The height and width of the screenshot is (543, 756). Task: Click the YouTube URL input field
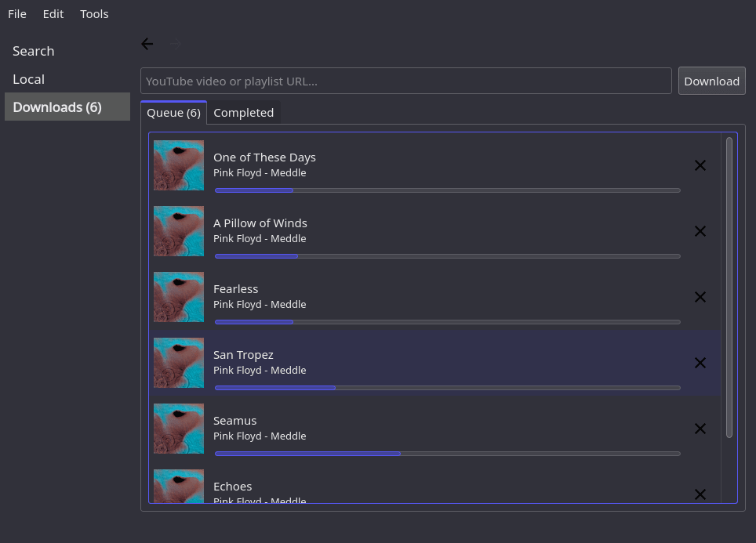[405, 81]
